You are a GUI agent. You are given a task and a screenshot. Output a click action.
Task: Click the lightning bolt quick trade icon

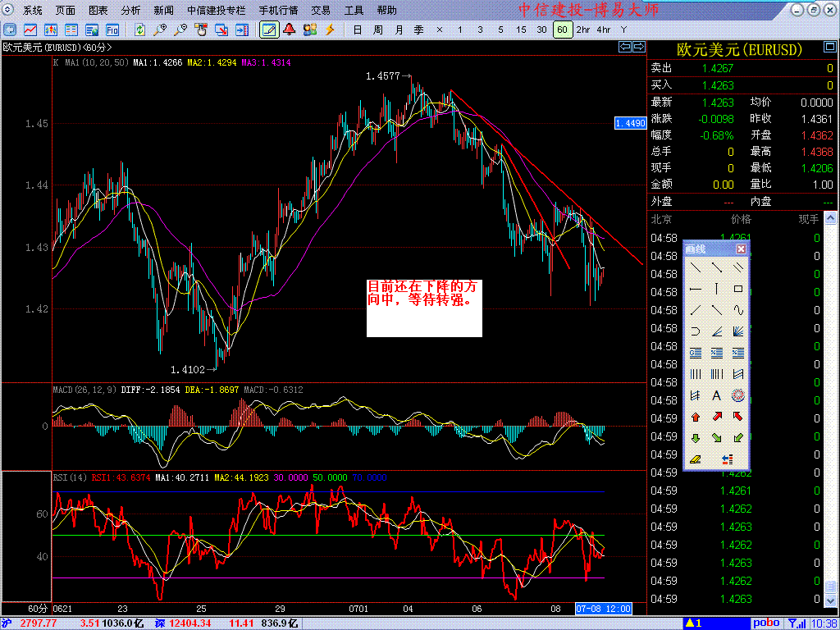[x=331, y=30]
